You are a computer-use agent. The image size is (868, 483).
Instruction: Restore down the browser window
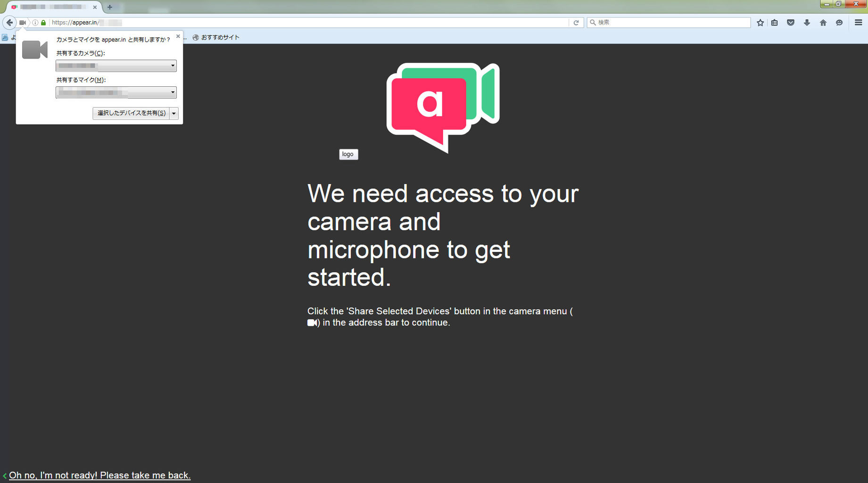[x=839, y=4]
